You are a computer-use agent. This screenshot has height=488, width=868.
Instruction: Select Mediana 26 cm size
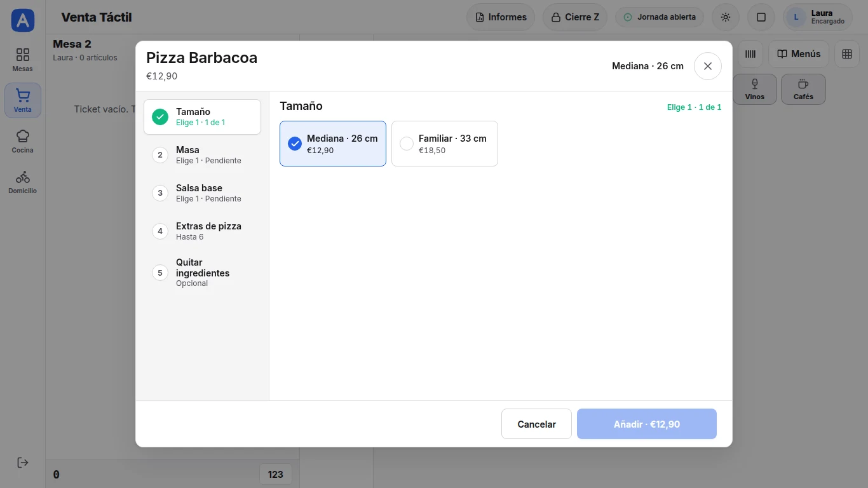click(333, 144)
